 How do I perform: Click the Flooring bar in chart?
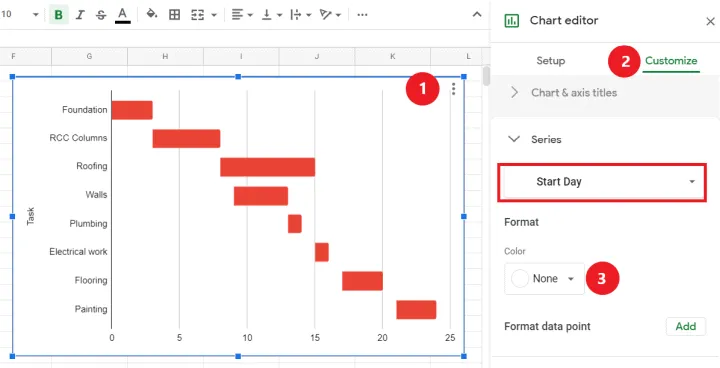[362, 281]
